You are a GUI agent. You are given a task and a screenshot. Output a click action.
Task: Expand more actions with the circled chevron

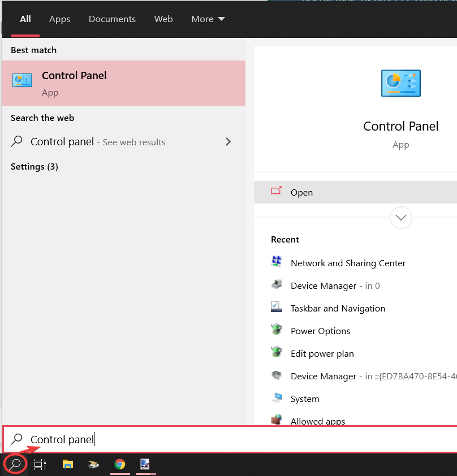pos(401,218)
